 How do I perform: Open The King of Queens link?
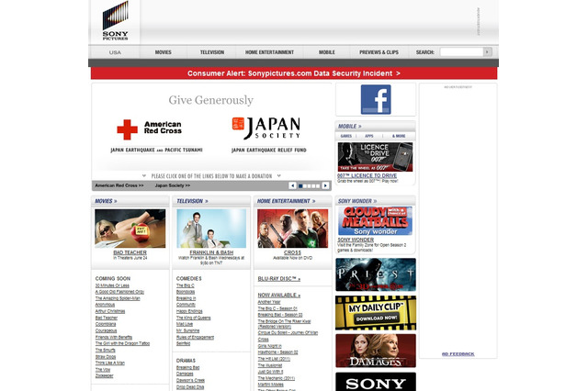[x=194, y=318]
